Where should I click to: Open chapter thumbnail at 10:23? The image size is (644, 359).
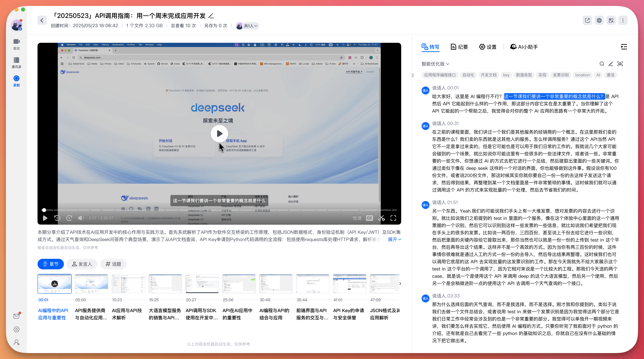(128, 284)
